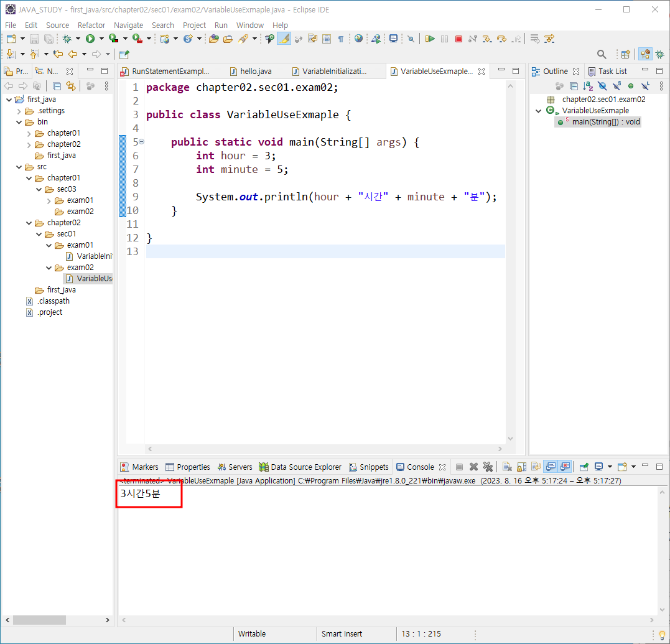Click the Pin Console icon
Viewport: 670px width, 644px height.
click(x=584, y=467)
